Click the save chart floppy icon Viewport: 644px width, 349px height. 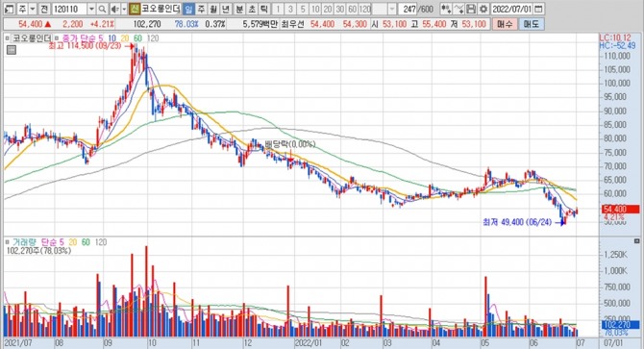click(471, 9)
